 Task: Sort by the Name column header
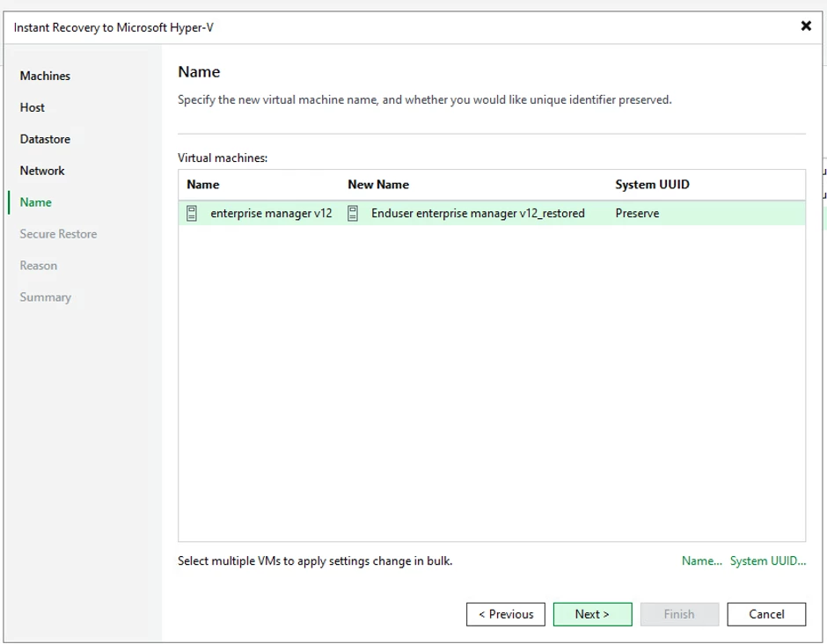point(203,185)
